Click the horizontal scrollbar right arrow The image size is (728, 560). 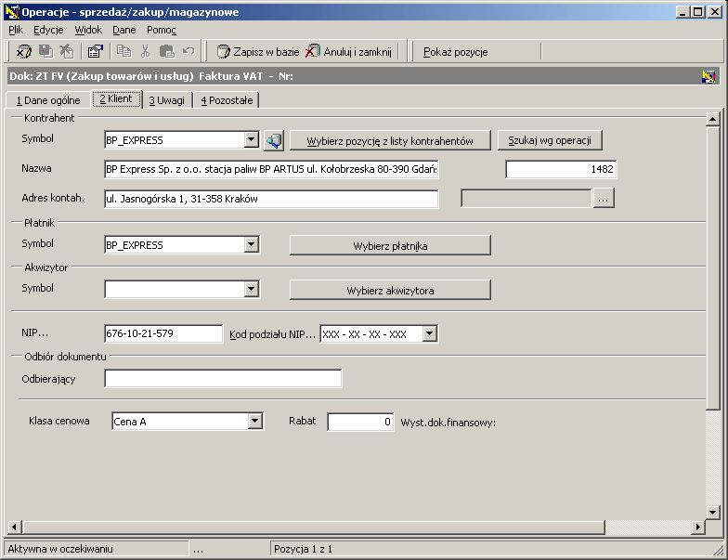pos(698,527)
